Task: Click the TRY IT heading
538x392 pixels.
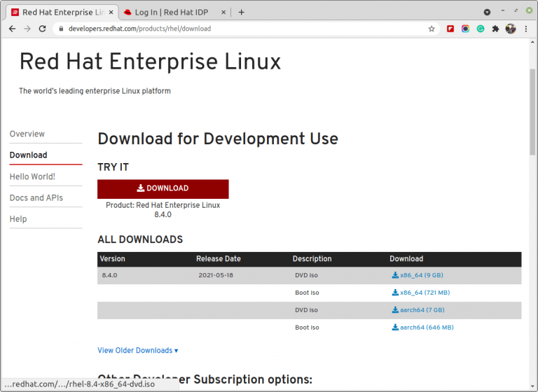Action: (113, 167)
